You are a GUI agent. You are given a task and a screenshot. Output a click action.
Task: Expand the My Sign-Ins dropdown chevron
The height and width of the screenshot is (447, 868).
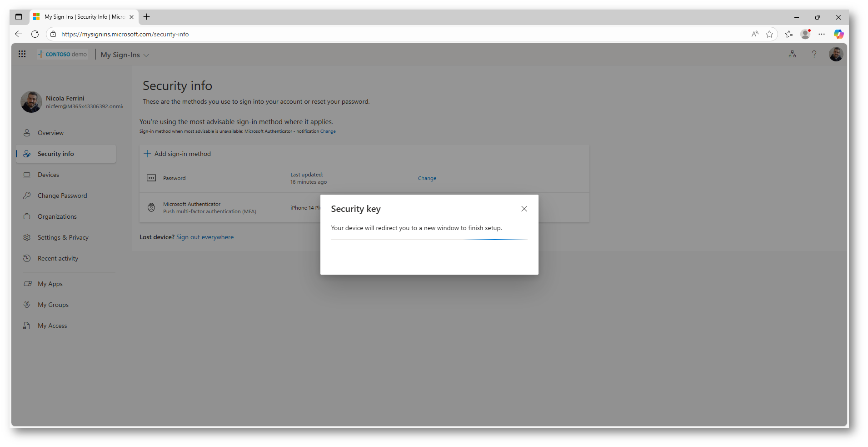pos(146,55)
